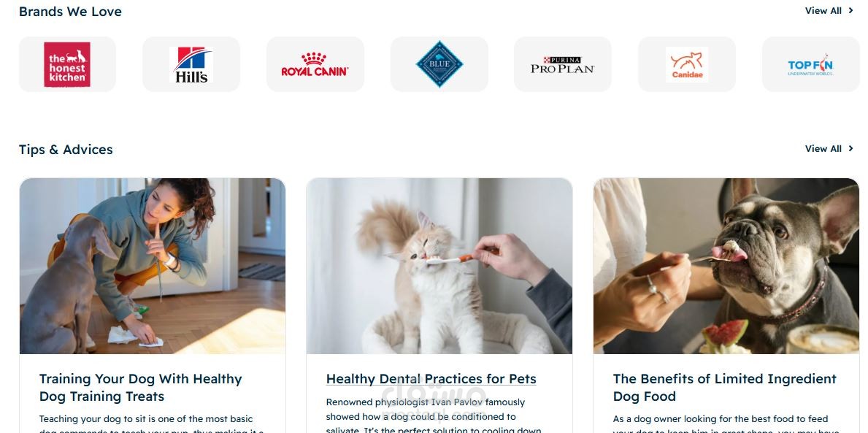Open Healthy Dental Practices for Pets article
The width and height of the screenshot is (868, 433).
(431, 379)
